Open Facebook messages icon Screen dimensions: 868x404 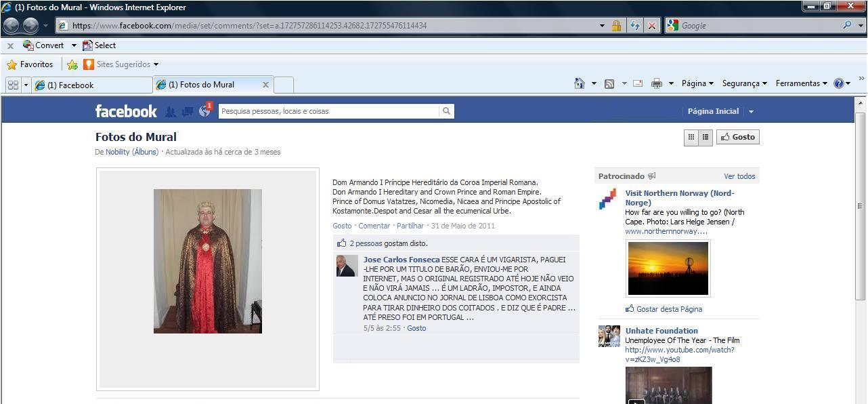point(187,111)
